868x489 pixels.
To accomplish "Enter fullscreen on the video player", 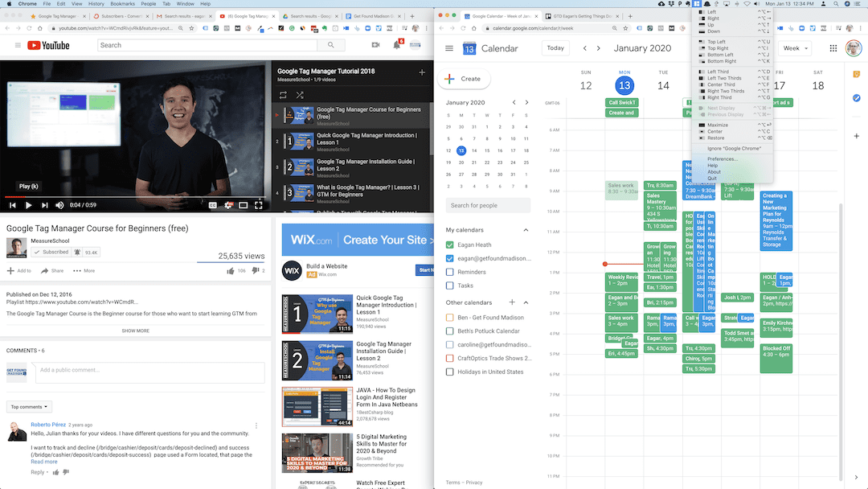I will (x=259, y=205).
